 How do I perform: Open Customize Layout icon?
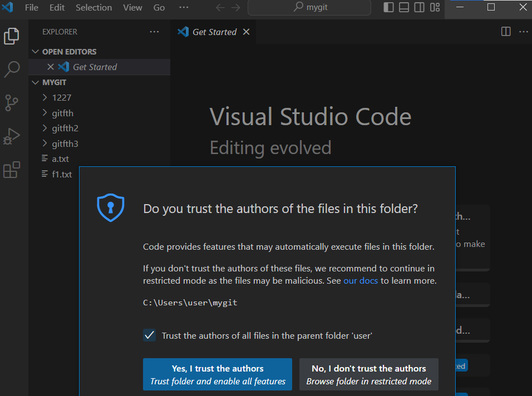click(435, 7)
